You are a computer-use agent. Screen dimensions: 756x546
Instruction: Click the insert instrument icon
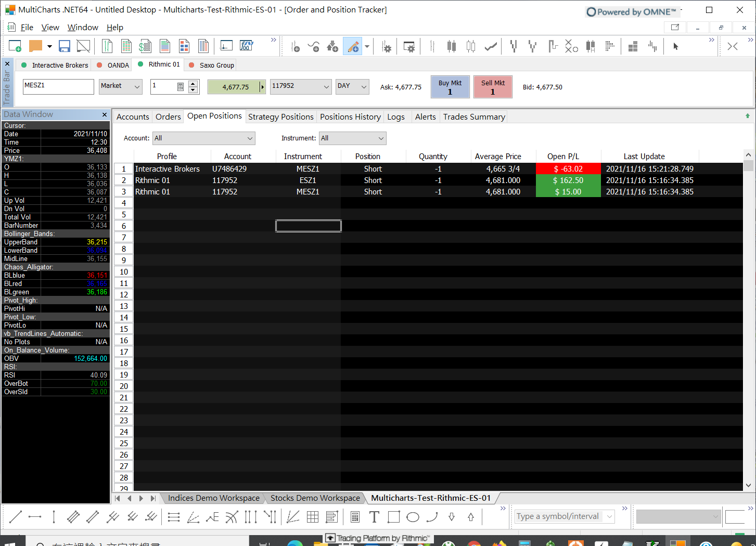(x=295, y=47)
